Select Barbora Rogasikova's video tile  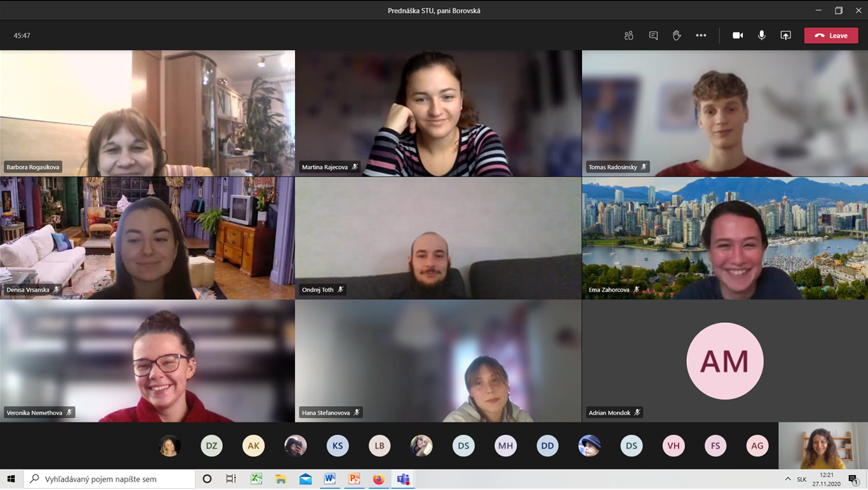[147, 113]
